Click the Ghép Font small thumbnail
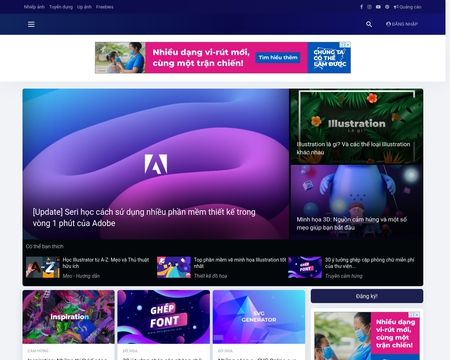 pos(305,267)
